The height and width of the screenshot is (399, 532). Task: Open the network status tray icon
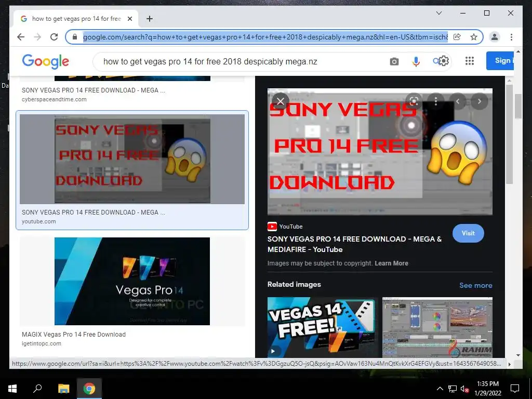coord(453,389)
